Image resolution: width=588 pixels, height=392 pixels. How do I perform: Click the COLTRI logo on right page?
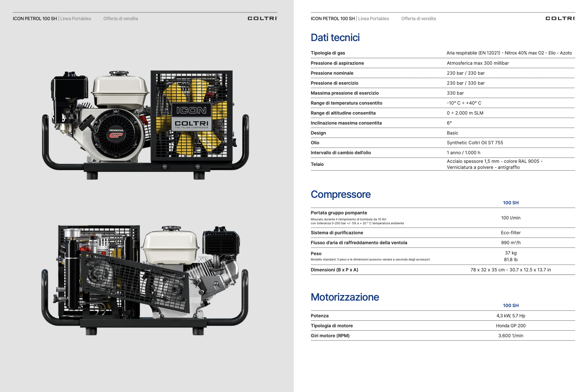point(560,18)
